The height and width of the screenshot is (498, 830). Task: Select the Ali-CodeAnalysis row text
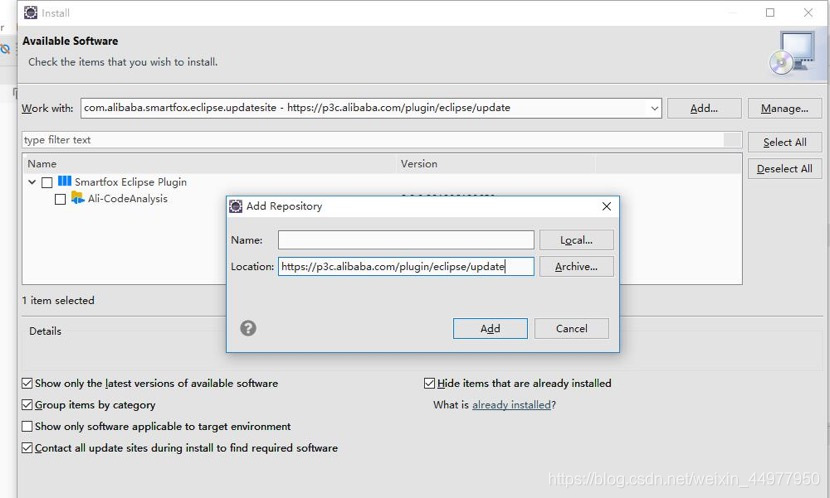click(128, 198)
